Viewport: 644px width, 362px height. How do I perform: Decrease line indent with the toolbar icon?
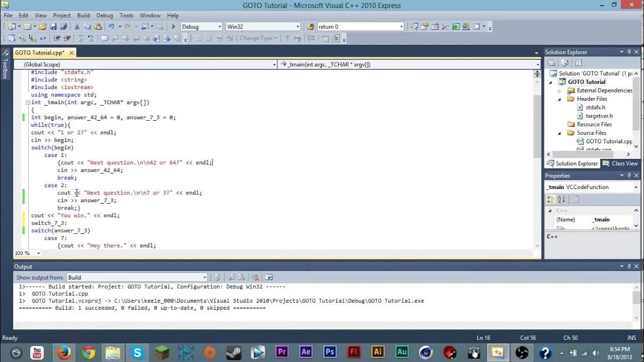57,38
